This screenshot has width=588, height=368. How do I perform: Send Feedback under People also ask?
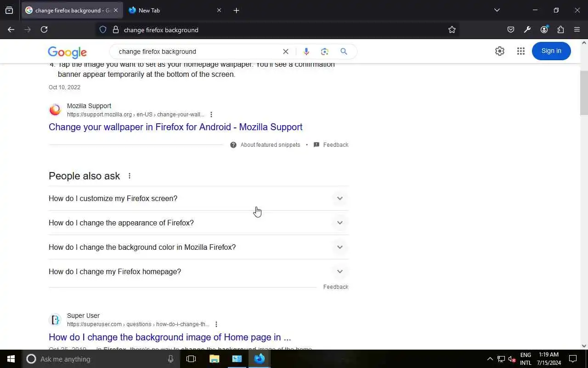336,287
